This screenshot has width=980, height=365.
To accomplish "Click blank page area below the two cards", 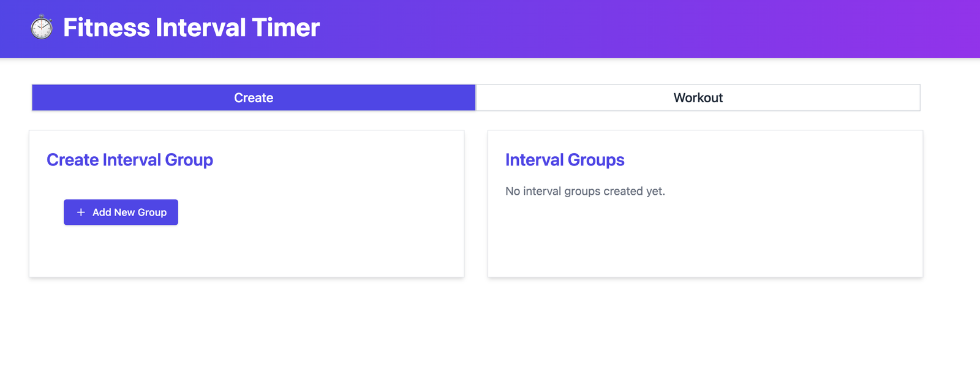I will (478, 325).
